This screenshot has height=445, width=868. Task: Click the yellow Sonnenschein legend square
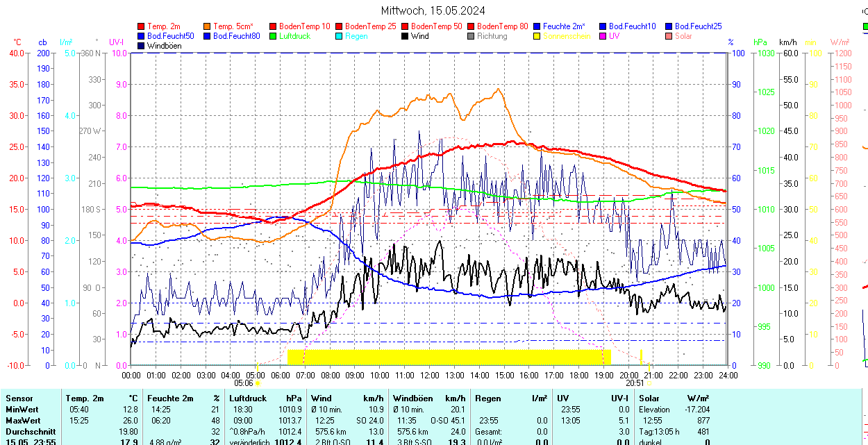point(537,36)
